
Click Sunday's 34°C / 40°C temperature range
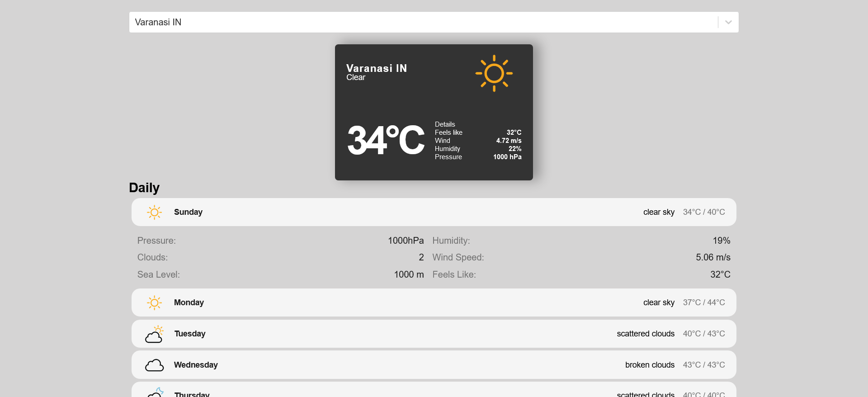704,212
